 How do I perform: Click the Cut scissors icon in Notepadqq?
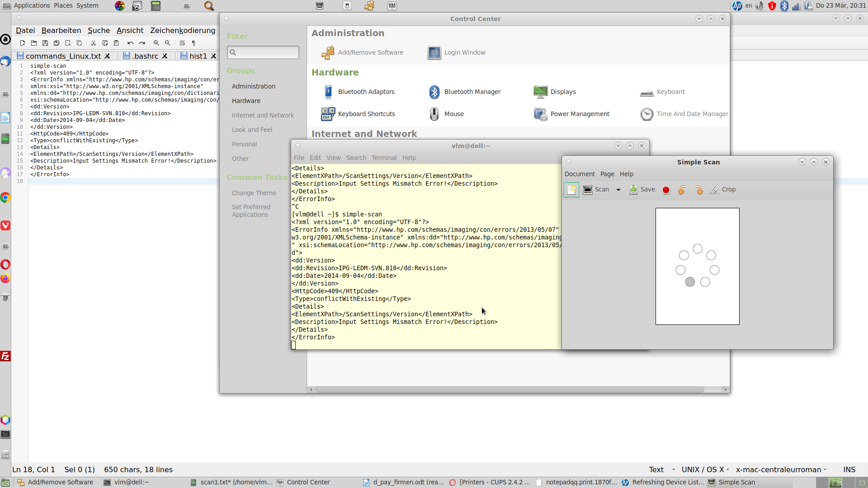[94, 43]
